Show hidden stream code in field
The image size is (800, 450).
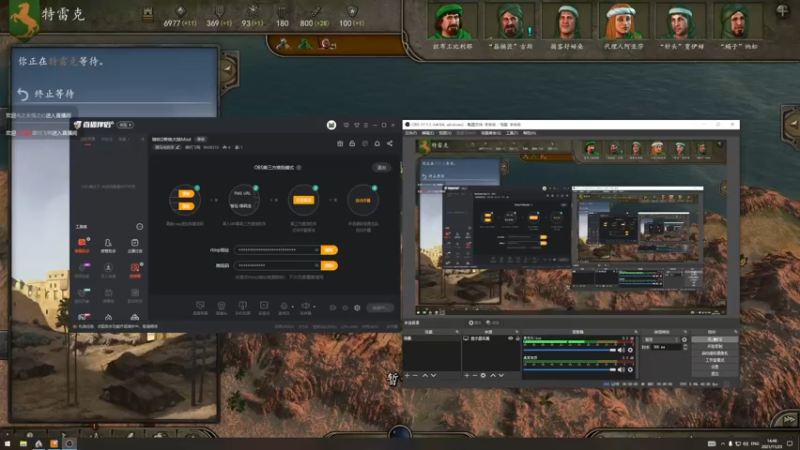click(316, 265)
